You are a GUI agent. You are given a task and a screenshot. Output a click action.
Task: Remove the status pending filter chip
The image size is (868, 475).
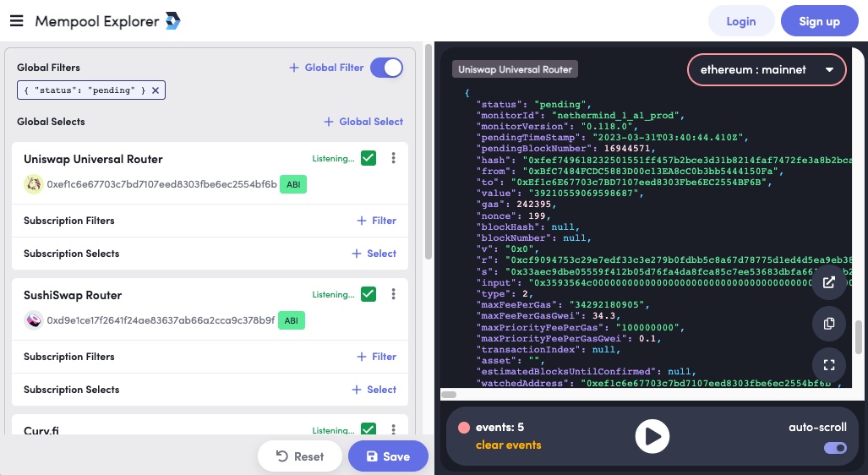156,90
